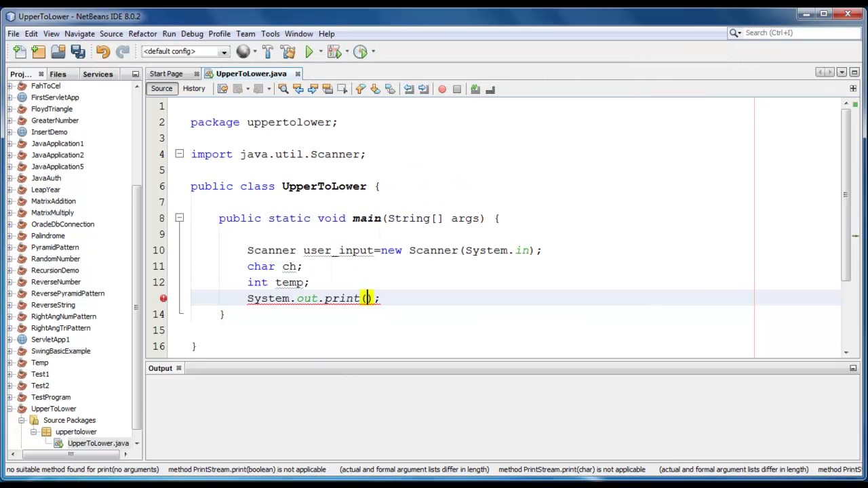The image size is (868, 488).
Task: Collapse the main method fold on line 8
Action: 179,218
